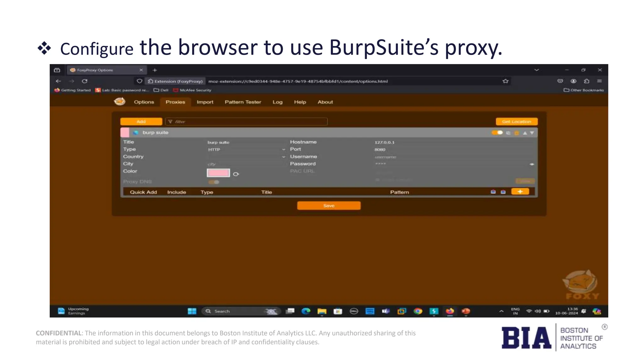Bookmark this page with the star icon

pos(505,81)
